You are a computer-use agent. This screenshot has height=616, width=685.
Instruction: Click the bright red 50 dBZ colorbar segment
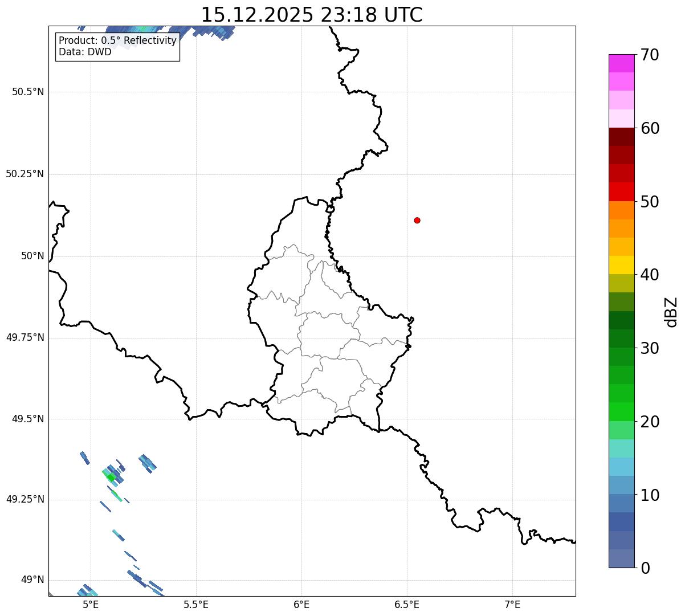(621, 192)
